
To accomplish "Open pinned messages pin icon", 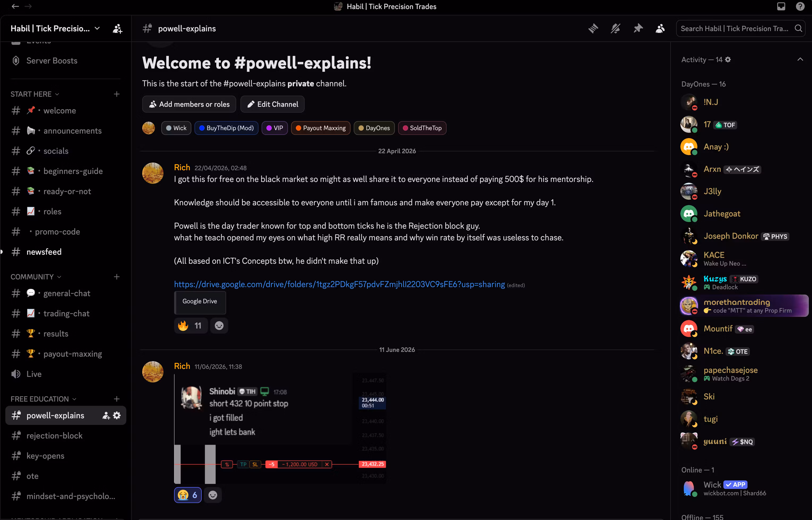I will tap(638, 28).
